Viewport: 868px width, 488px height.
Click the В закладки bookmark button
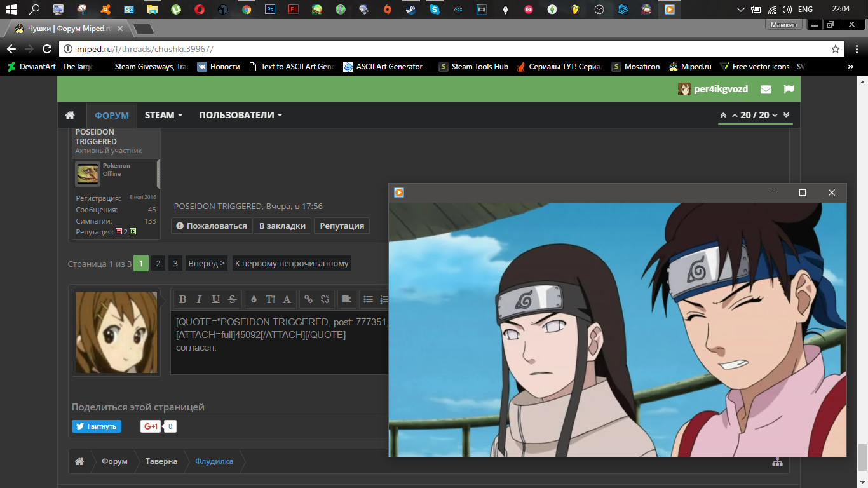283,226
